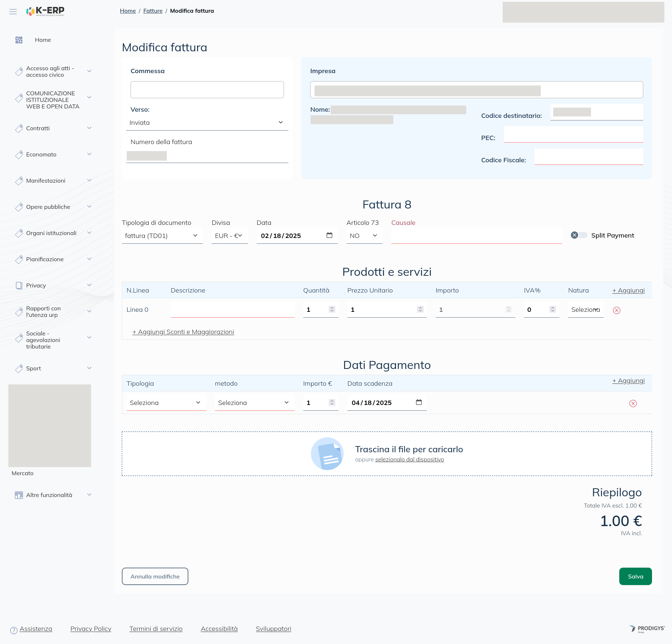Image resolution: width=672 pixels, height=644 pixels.
Task: Open the Verso dropdown showing Inviata
Action: tap(207, 123)
